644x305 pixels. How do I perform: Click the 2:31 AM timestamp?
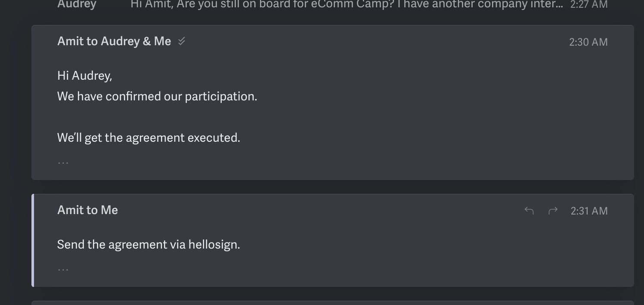coord(589,211)
